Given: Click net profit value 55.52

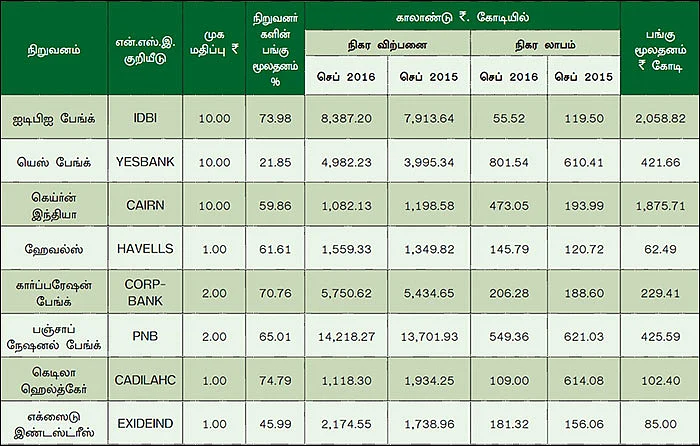Looking at the screenshot, I should pyautogui.click(x=509, y=118).
